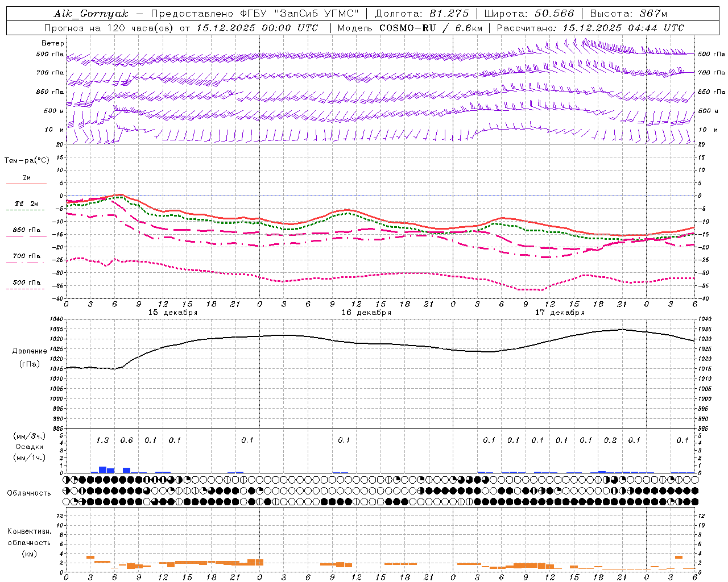This screenshot has width=728, height=582.
Task: Click the 'Рассчитано: 15.12.2025 04:44 UTC' text
Action: (590, 28)
